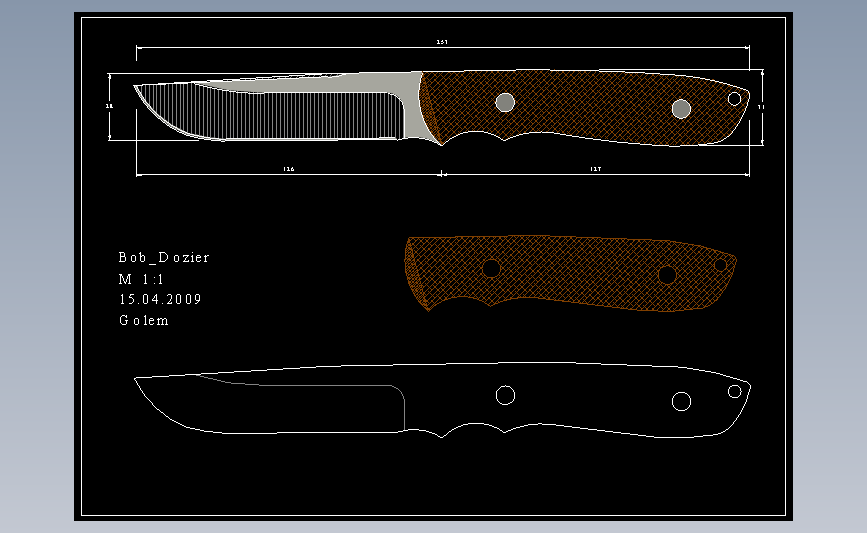This screenshot has width=867, height=533.
Task: Select the Bob_Dozier title text
Action: 164,258
